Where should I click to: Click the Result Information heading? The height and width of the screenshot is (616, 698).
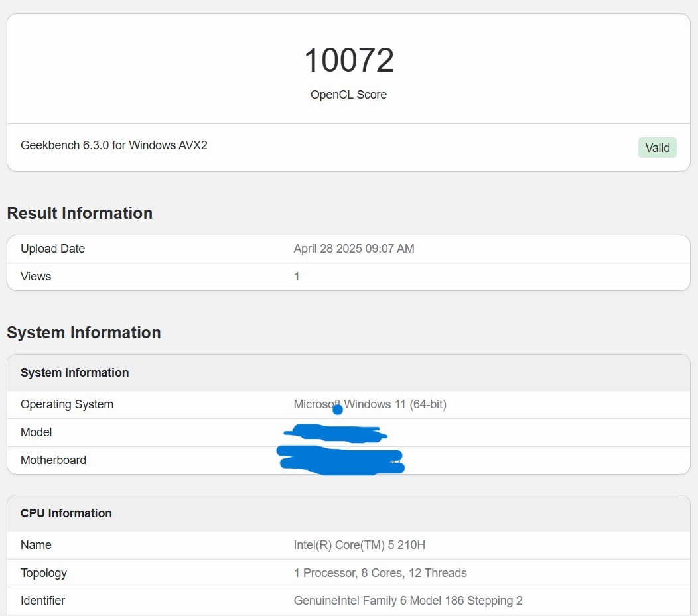80,213
